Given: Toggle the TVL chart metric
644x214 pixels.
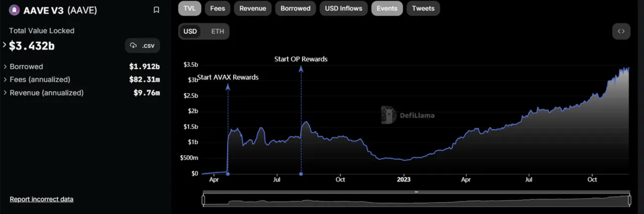Looking at the screenshot, I should 189,8.
